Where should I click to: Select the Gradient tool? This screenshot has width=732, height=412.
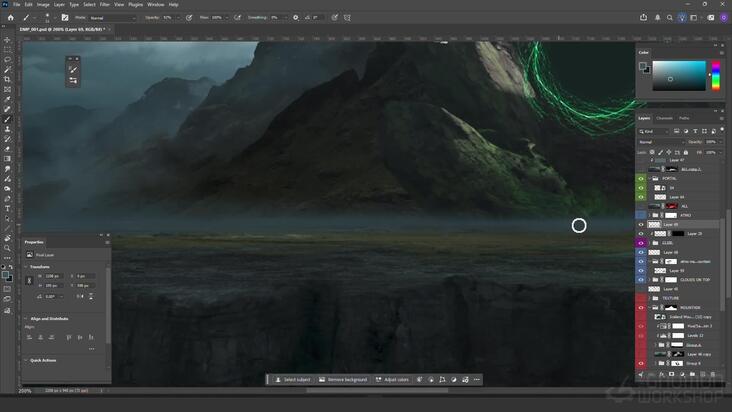coord(7,159)
